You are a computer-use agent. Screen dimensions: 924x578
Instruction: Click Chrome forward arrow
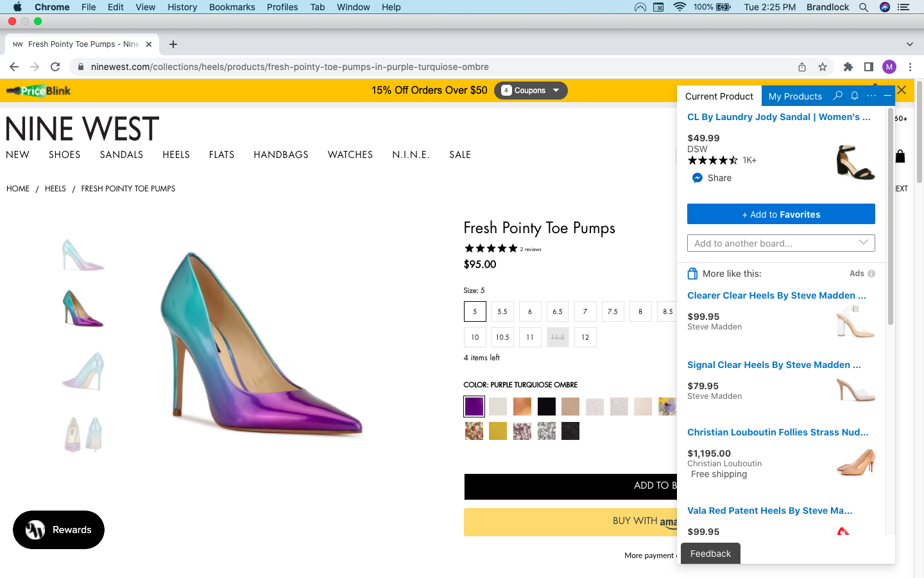click(35, 67)
